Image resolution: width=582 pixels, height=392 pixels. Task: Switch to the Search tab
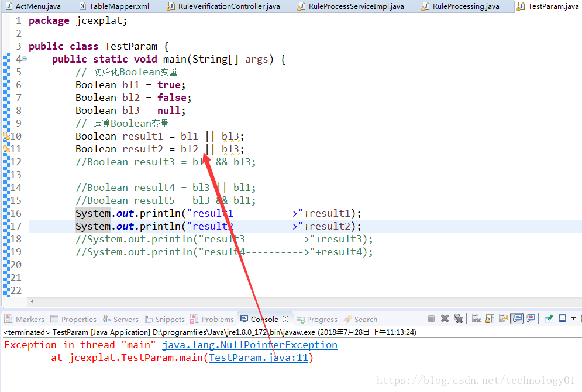(x=360, y=319)
